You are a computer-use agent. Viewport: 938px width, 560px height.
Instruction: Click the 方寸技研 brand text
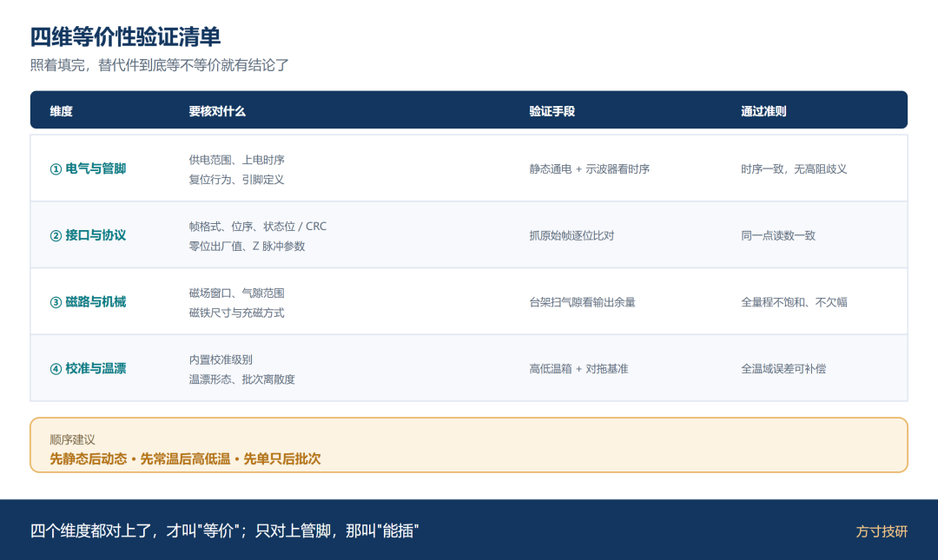tap(882, 531)
